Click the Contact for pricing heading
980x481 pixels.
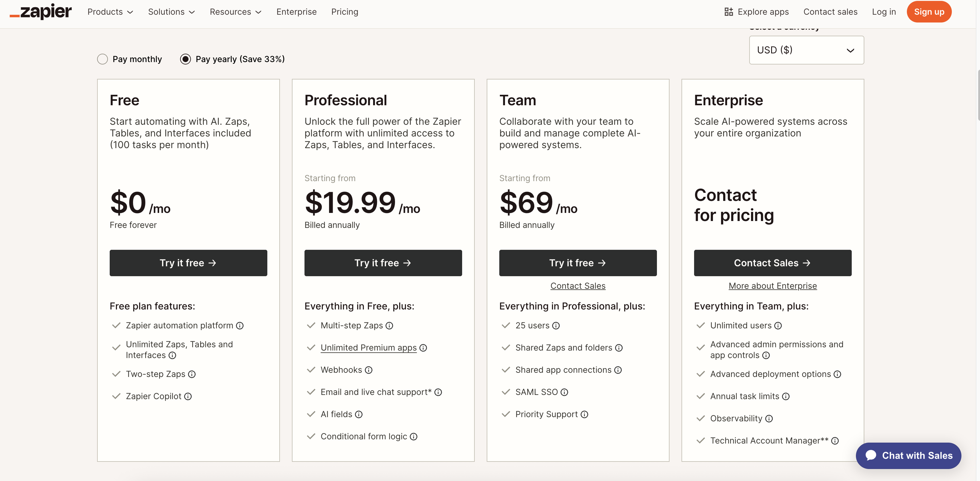734,205
